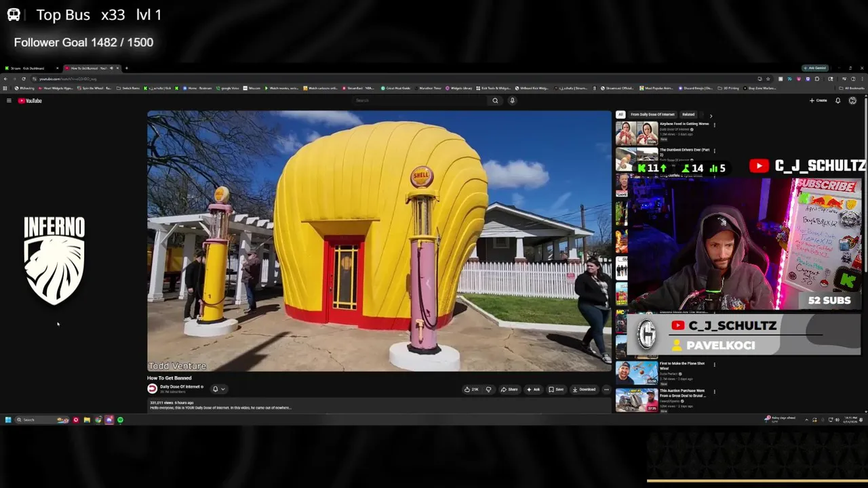
Task: Open the YouTube hamburger guide menu
Action: click(x=9, y=101)
